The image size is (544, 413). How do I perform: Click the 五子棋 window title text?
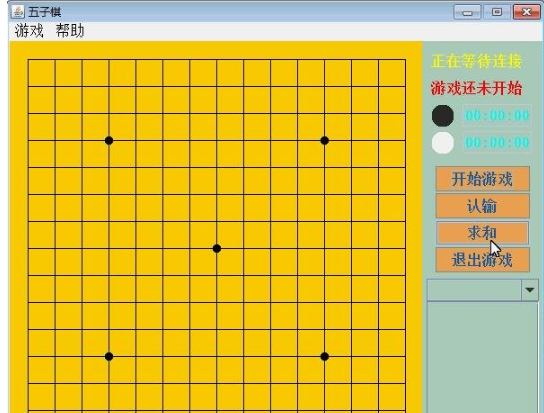tap(45, 12)
